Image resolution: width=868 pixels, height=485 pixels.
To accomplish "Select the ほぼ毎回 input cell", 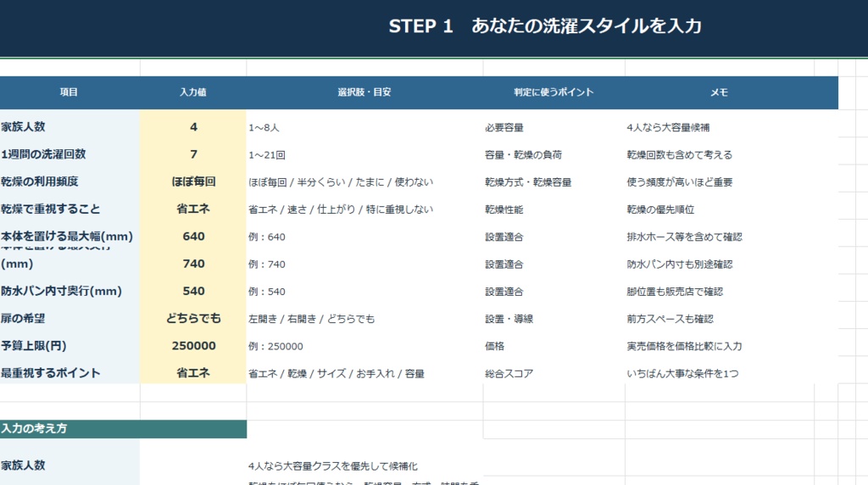I will pyautogui.click(x=193, y=181).
